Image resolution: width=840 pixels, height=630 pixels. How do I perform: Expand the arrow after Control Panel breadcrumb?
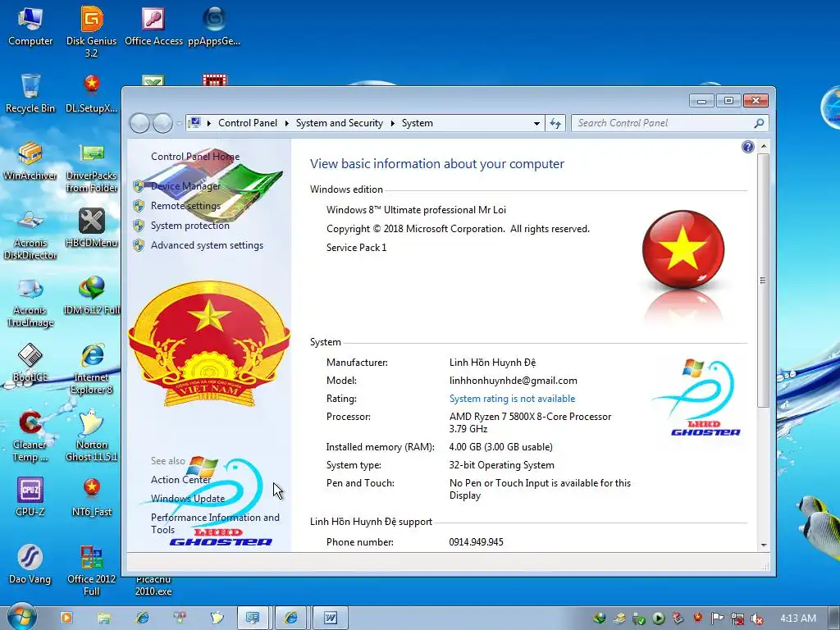pos(286,123)
